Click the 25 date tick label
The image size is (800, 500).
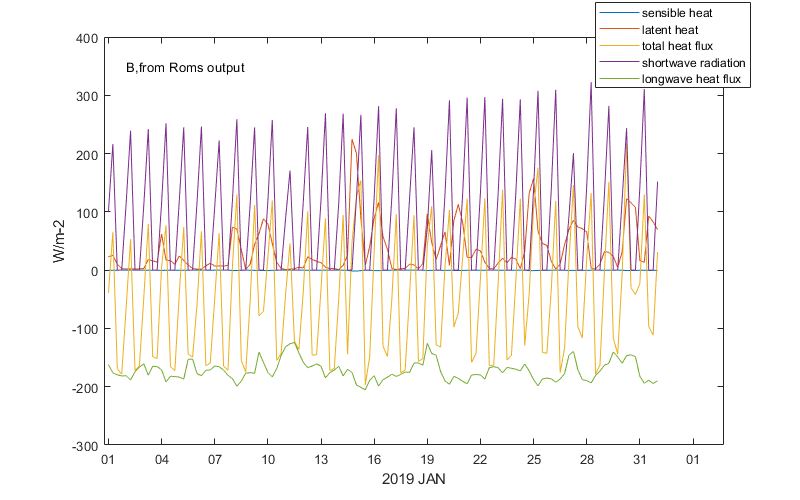534,460
